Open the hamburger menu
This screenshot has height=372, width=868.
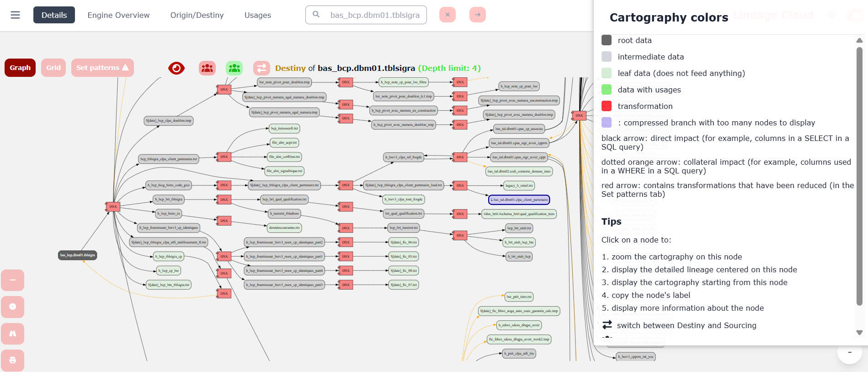coord(15,15)
